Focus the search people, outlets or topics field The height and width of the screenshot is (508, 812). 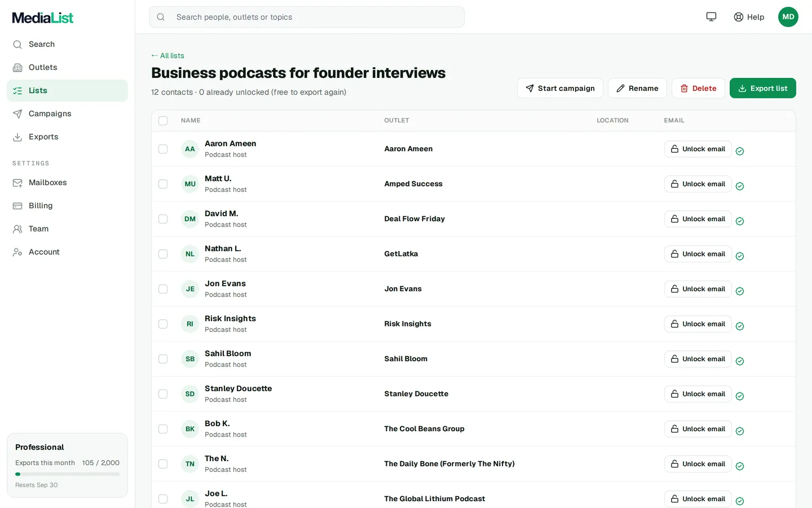tap(307, 17)
